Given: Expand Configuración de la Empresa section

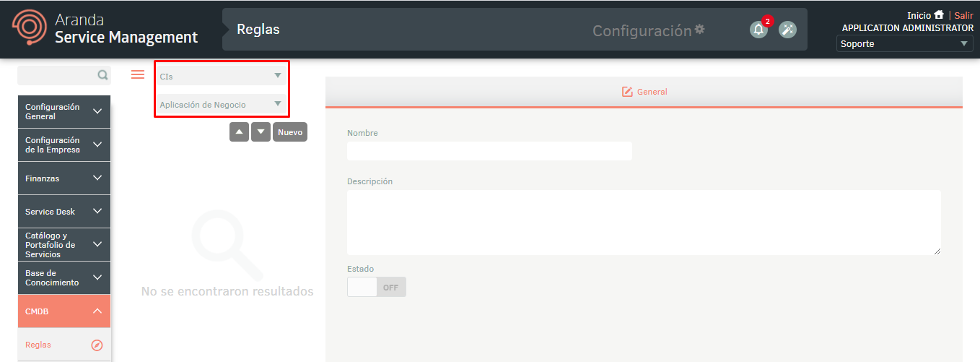Looking at the screenshot, I should tap(64, 145).
